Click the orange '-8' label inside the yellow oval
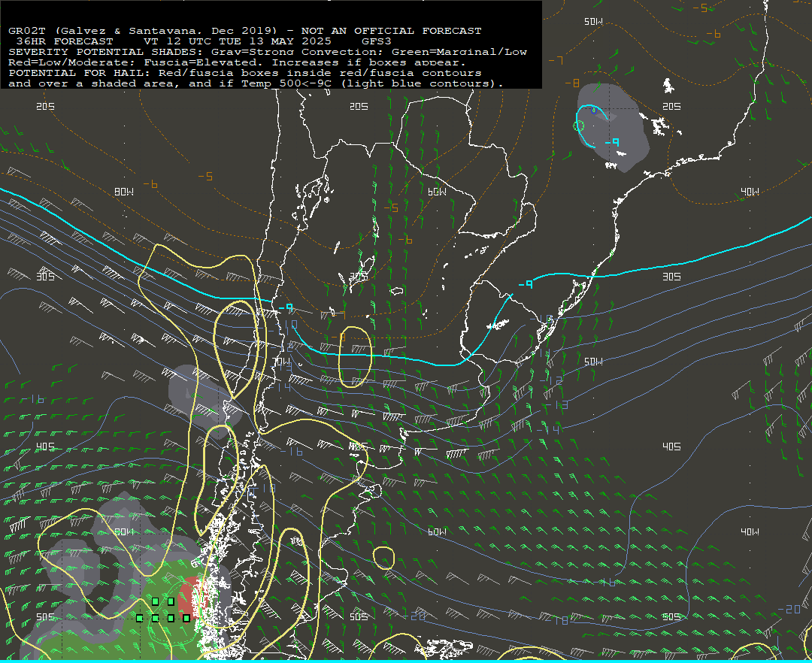This screenshot has height=663, width=812. tap(338, 338)
